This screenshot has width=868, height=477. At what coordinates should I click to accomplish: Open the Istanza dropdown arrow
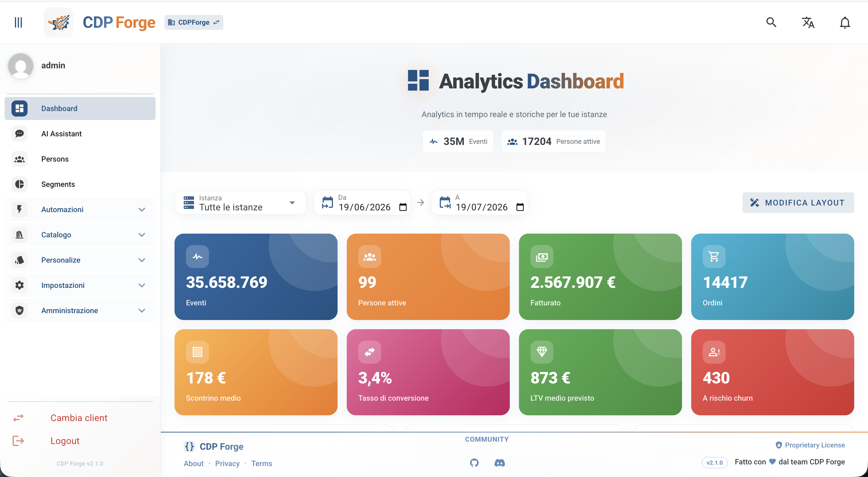click(292, 203)
